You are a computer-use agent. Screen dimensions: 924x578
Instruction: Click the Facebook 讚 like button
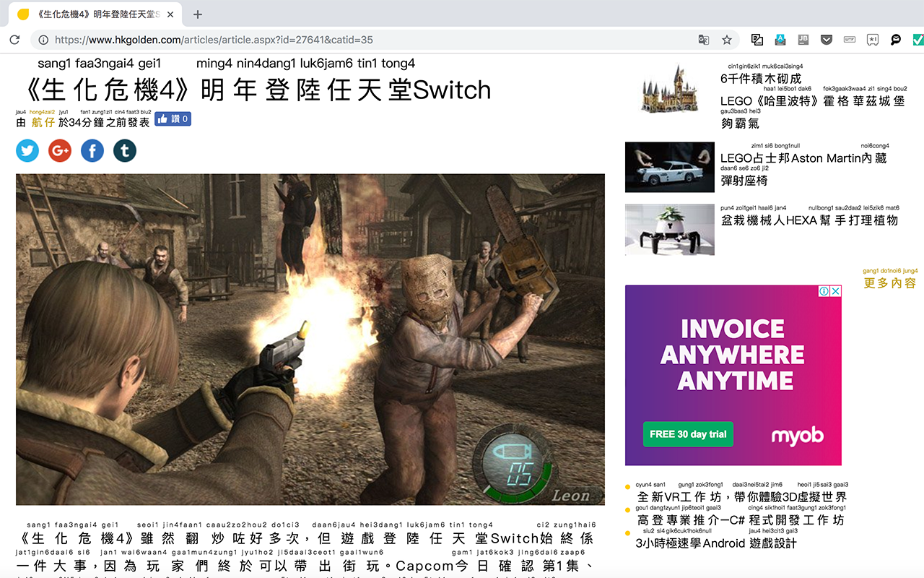click(x=173, y=118)
